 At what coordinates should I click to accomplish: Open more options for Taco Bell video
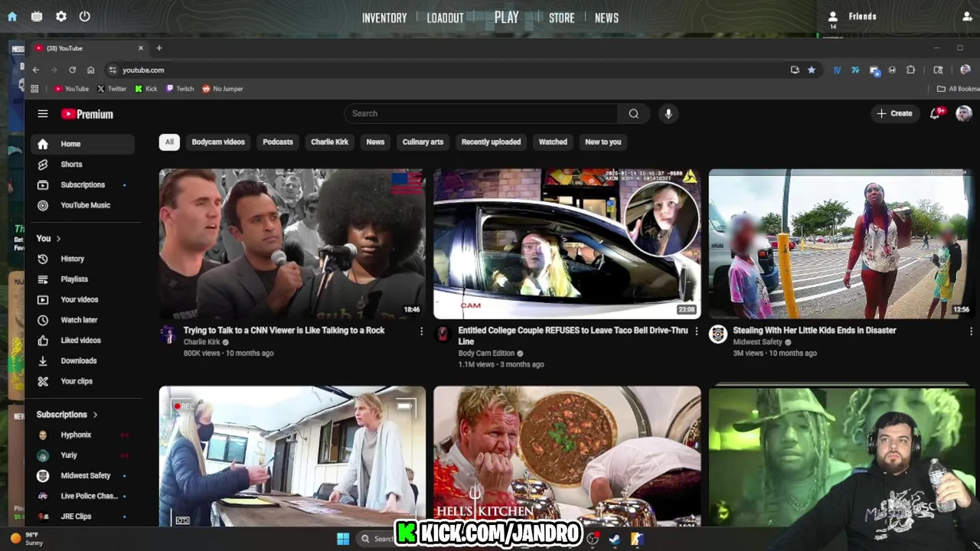696,331
